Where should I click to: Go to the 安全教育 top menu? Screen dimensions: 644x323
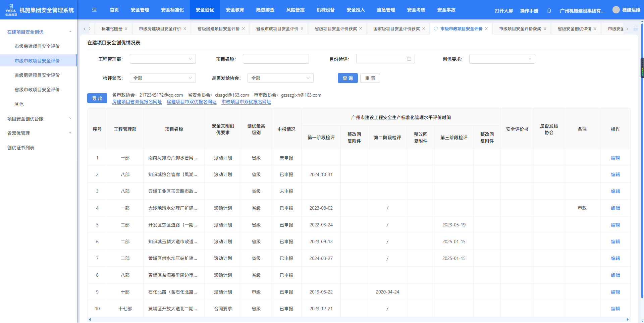tap(235, 10)
